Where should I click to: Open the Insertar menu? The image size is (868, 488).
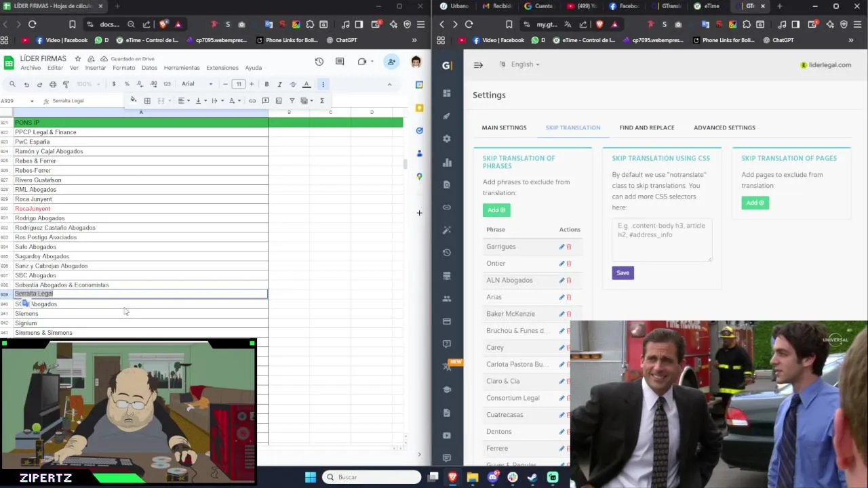95,68
